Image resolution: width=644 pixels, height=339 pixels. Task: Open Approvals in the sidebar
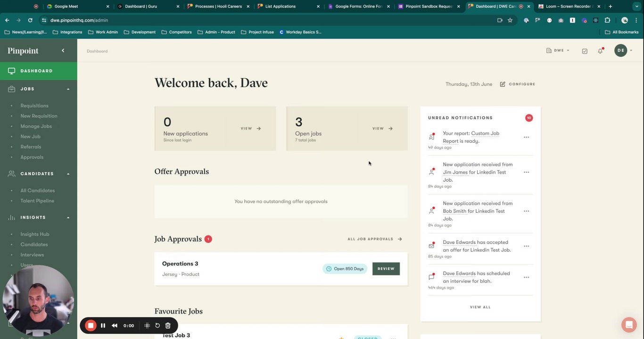pyautogui.click(x=32, y=157)
